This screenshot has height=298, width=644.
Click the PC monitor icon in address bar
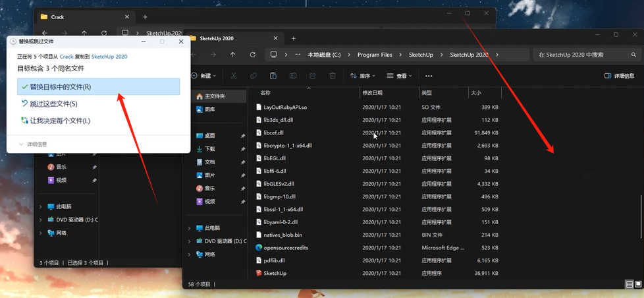click(275, 55)
